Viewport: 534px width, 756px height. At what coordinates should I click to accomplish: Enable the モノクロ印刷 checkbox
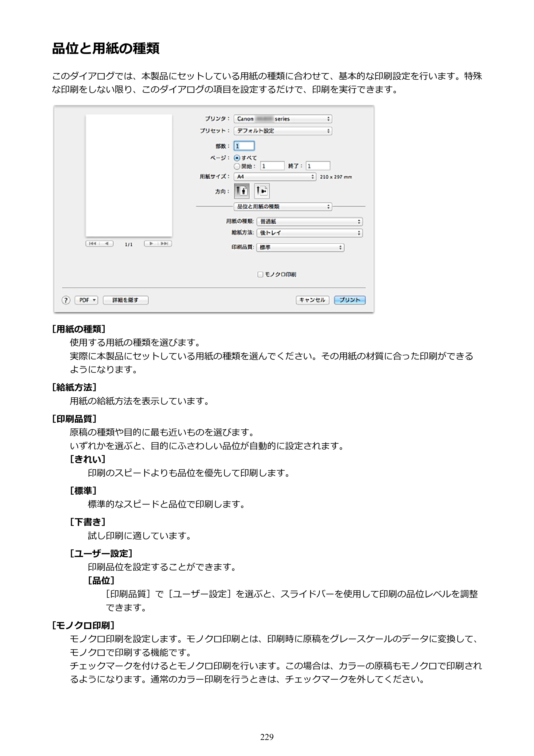260,274
